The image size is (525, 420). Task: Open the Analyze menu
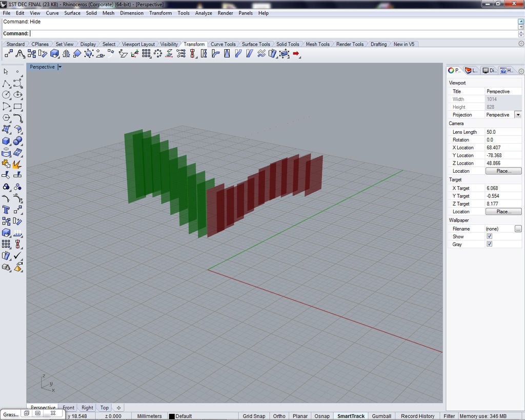(x=204, y=13)
